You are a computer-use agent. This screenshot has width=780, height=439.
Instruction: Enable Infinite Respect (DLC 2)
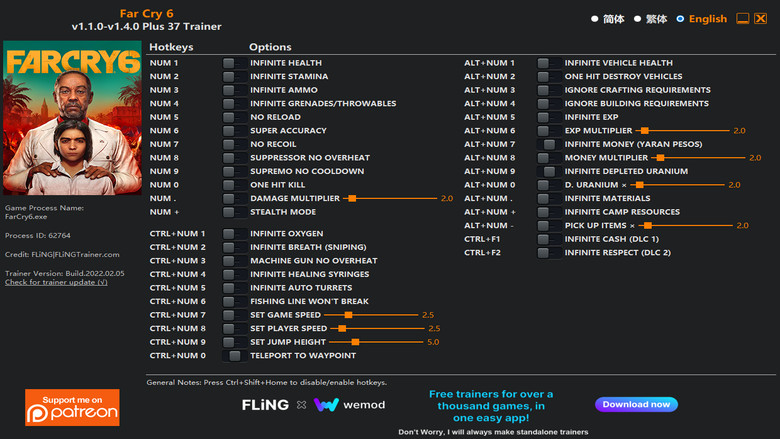click(549, 253)
